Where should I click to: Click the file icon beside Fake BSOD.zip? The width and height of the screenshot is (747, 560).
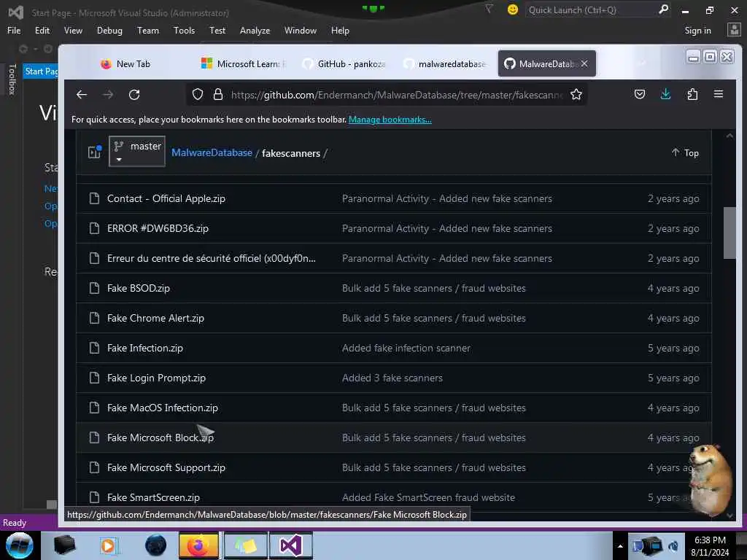(x=94, y=288)
